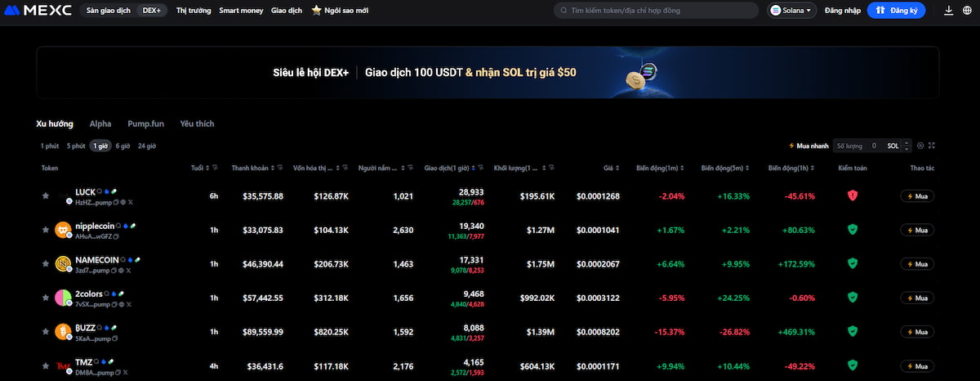This screenshot has height=381, width=980.
Task: Open Ngôi sao mới starred section
Action: click(x=340, y=11)
